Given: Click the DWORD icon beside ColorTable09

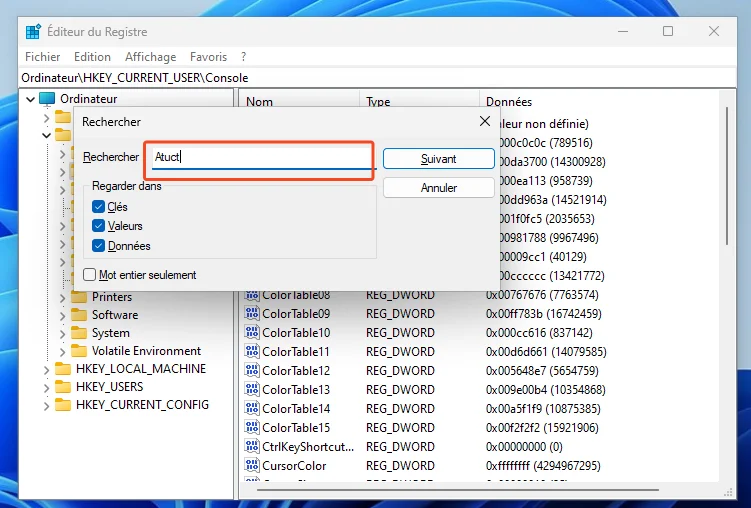Looking at the screenshot, I should 252,314.
